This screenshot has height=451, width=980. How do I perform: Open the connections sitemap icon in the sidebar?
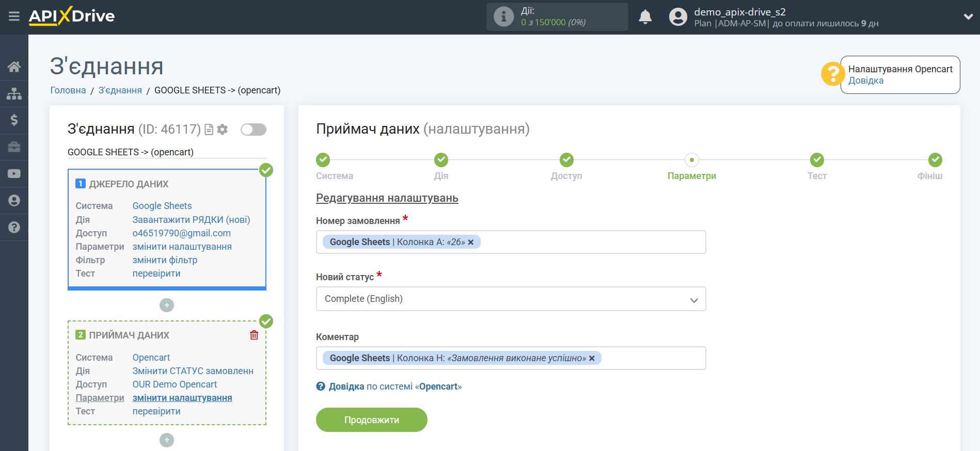click(x=14, y=93)
